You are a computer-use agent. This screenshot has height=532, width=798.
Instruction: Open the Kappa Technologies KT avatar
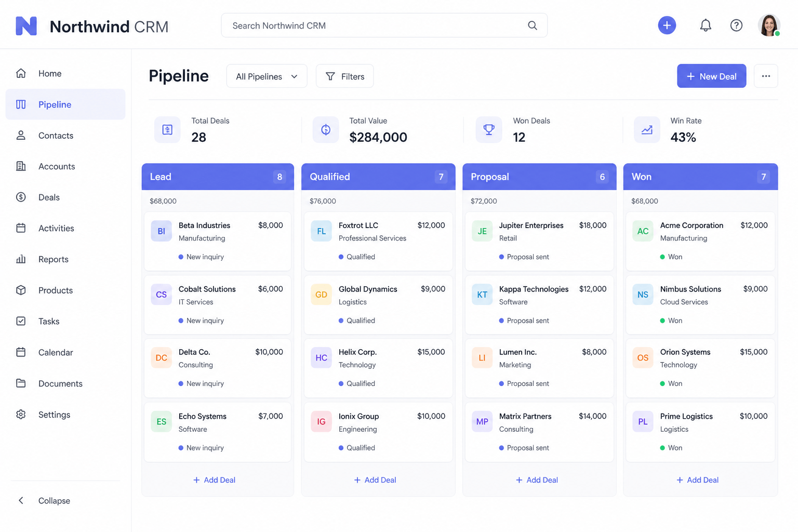tap(482, 295)
